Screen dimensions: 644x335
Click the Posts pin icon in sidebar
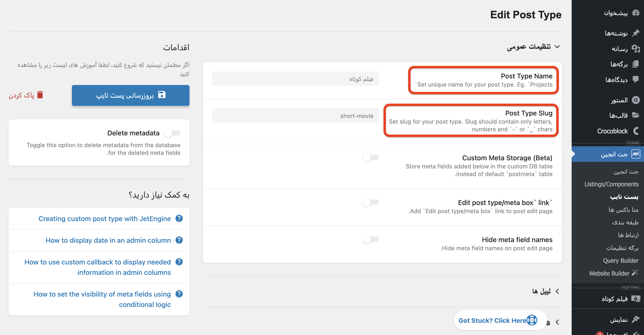[635, 33]
